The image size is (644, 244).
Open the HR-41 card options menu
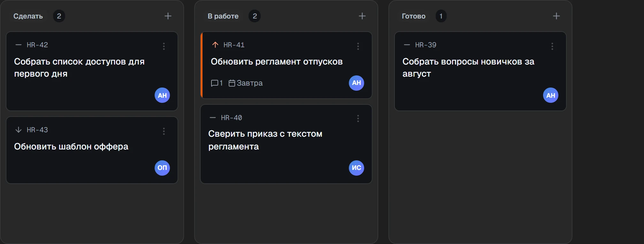358,46
